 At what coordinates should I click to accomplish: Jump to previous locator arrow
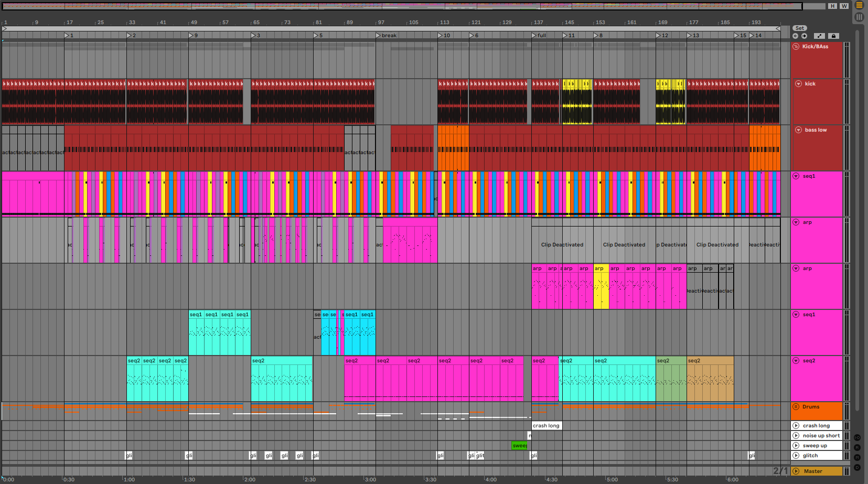point(795,36)
